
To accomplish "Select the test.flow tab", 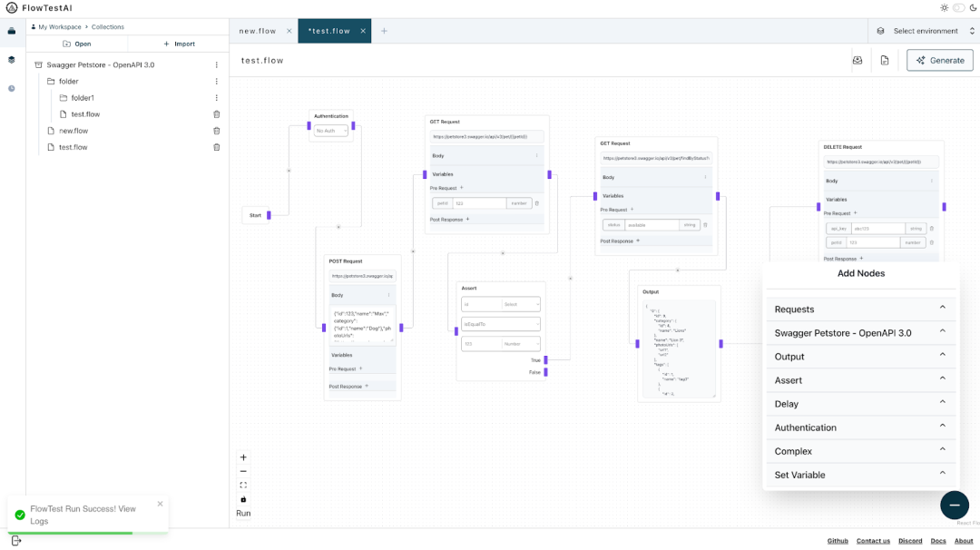I will tap(329, 31).
